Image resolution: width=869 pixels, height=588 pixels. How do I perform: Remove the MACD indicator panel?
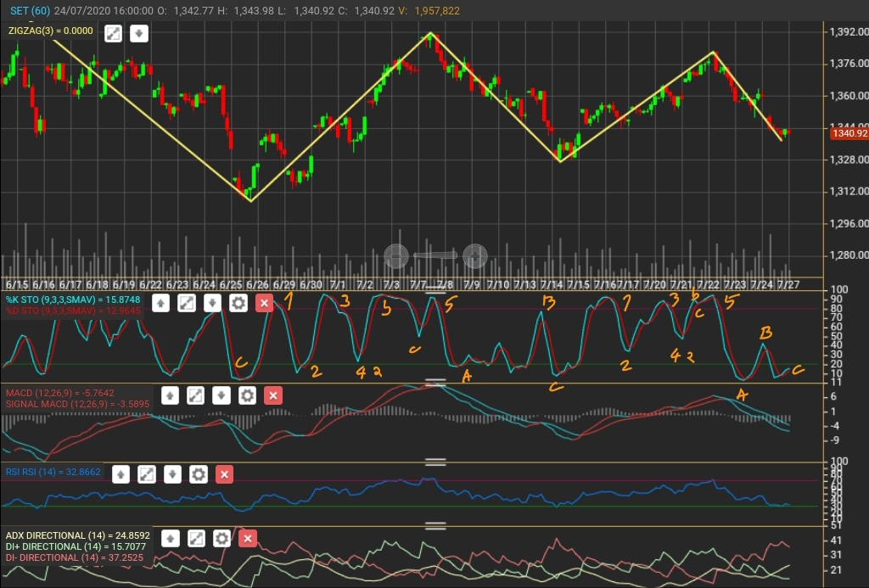273,395
